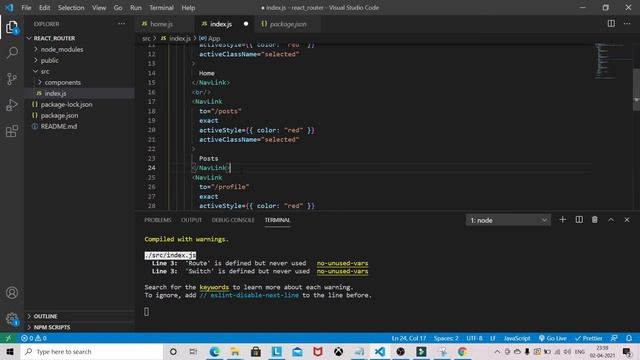The width and height of the screenshot is (640, 360).
Task: Click the Explorer more actions ellipsis
Action: pos(122,24)
